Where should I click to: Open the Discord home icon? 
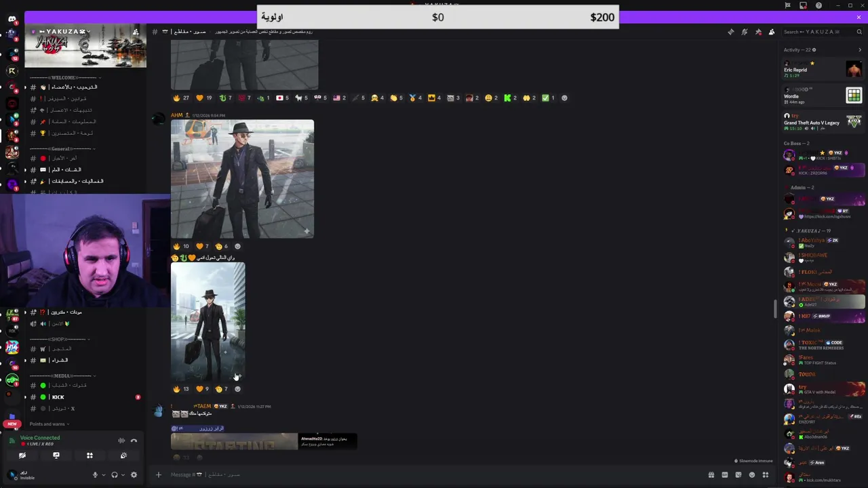[12, 19]
